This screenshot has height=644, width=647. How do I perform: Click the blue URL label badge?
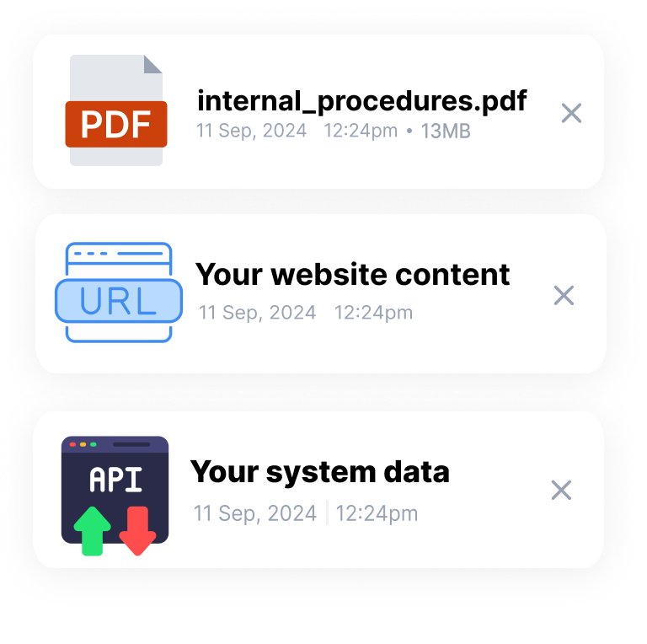[119, 301]
